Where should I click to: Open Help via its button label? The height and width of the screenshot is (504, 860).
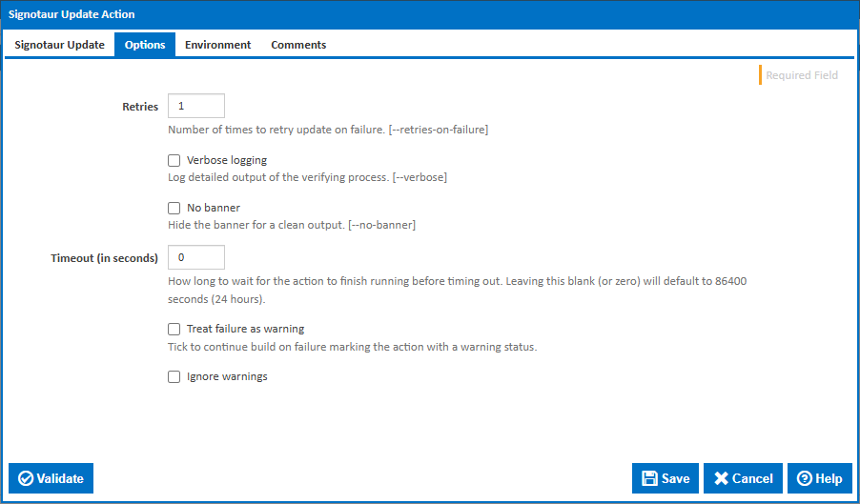(829, 478)
